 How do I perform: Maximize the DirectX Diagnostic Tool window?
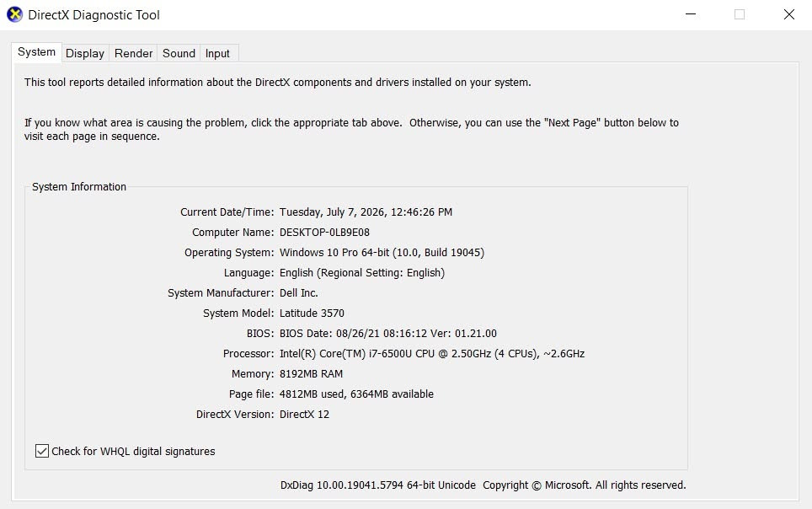(x=740, y=14)
